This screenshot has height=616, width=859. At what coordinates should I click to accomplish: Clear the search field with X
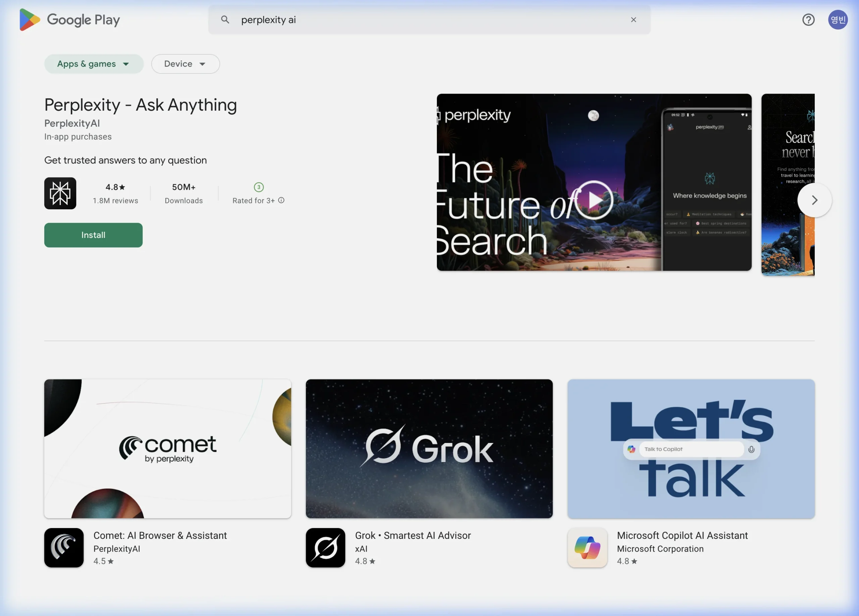pyautogui.click(x=633, y=20)
